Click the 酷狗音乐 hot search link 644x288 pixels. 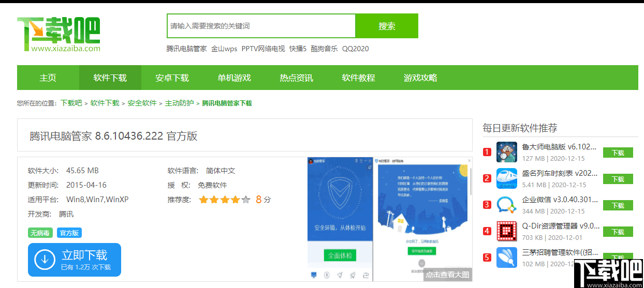(325, 49)
